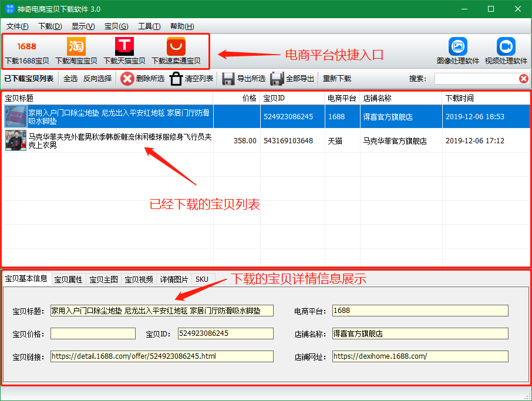Launch 图像处理软件 icon
This screenshot has width=532, height=401.
[457, 51]
